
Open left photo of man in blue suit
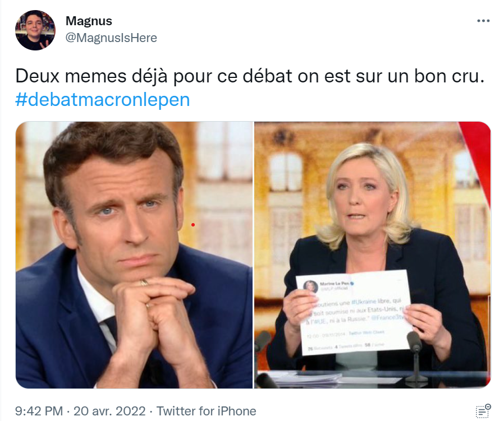[134, 255]
